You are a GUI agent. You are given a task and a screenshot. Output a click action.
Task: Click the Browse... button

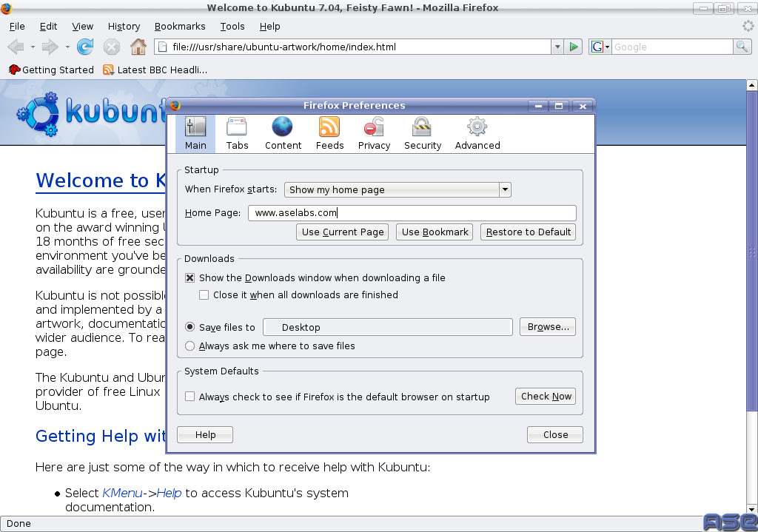tap(548, 326)
